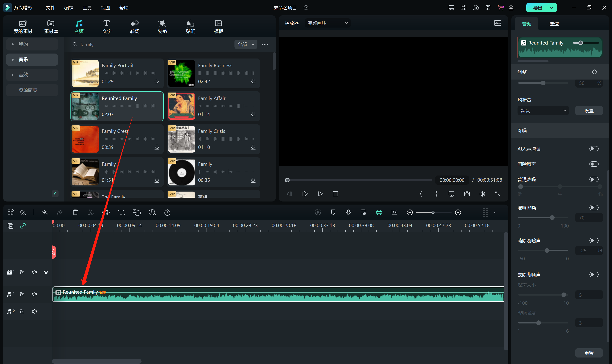612x364 pixels.
Task: Click the voiceover microphone icon
Action: (348, 212)
